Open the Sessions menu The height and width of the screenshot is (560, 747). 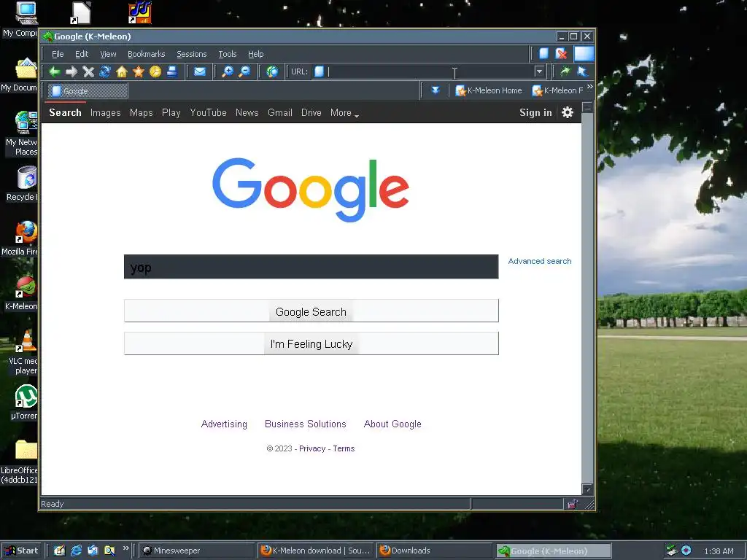192,54
